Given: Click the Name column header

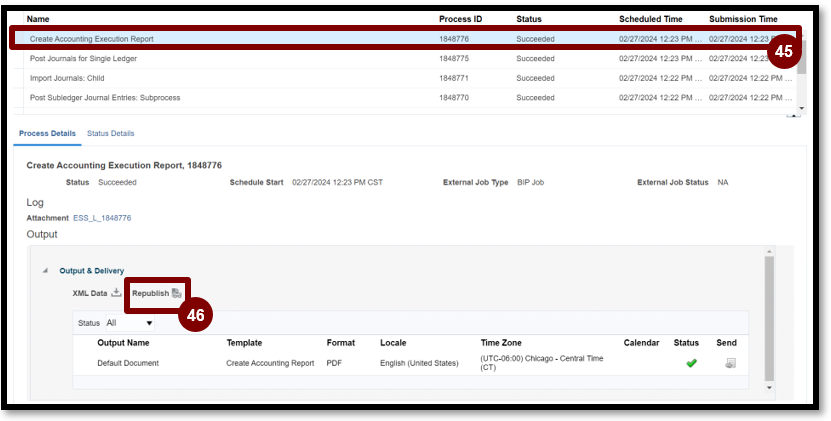Looking at the screenshot, I should pyautogui.click(x=38, y=19).
